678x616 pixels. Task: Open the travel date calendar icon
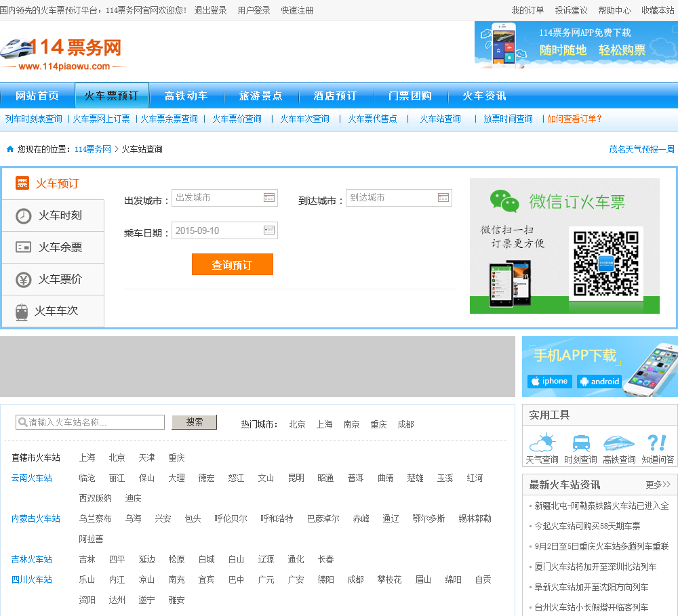(x=269, y=230)
